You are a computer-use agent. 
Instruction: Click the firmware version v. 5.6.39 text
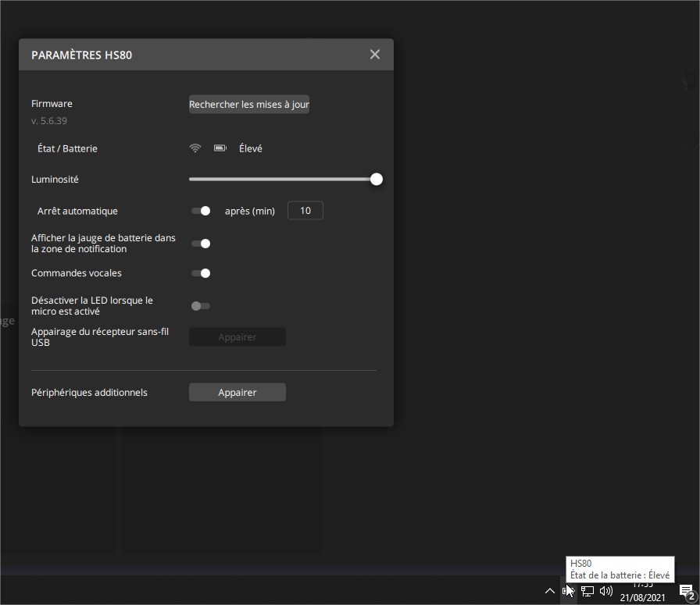pyautogui.click(x=49, y=121)
